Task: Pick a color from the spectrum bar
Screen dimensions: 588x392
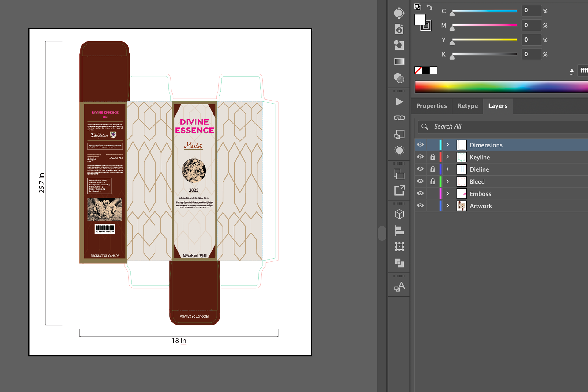Action: pyautogui.click(x=501, y=87)
